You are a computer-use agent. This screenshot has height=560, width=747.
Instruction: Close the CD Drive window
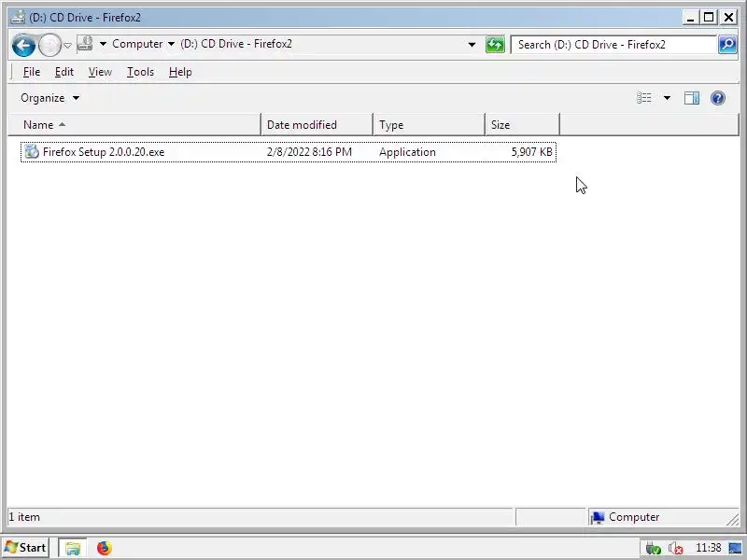click(728, 18)
